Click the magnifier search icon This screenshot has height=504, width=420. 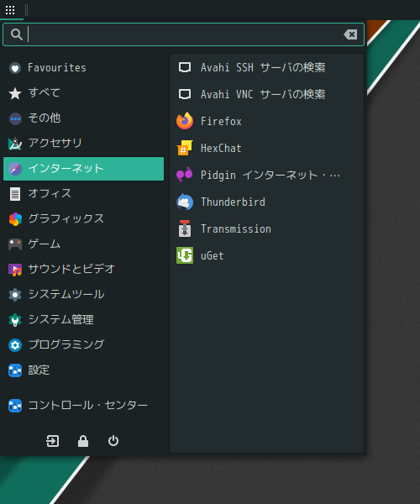point(17,34)
